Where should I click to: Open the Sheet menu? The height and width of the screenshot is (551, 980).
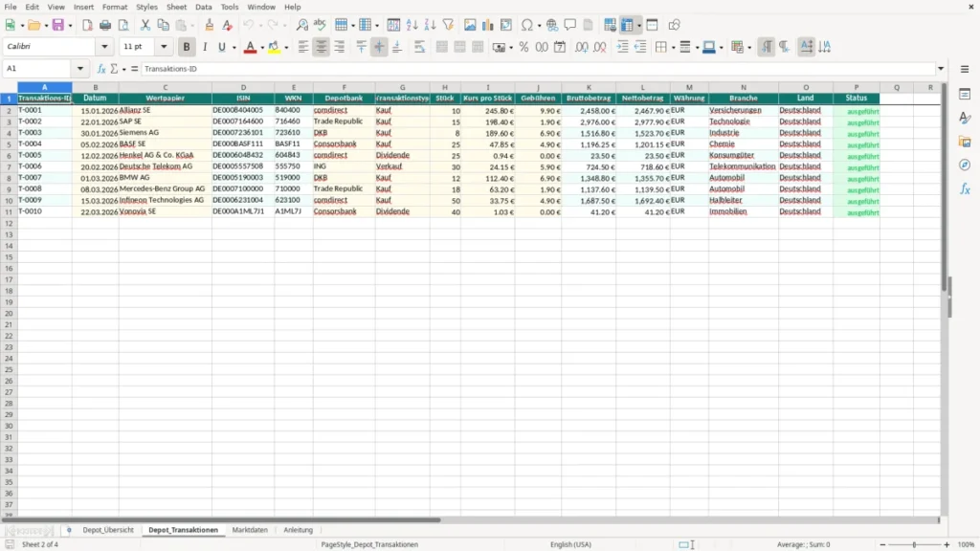[176, 7]
